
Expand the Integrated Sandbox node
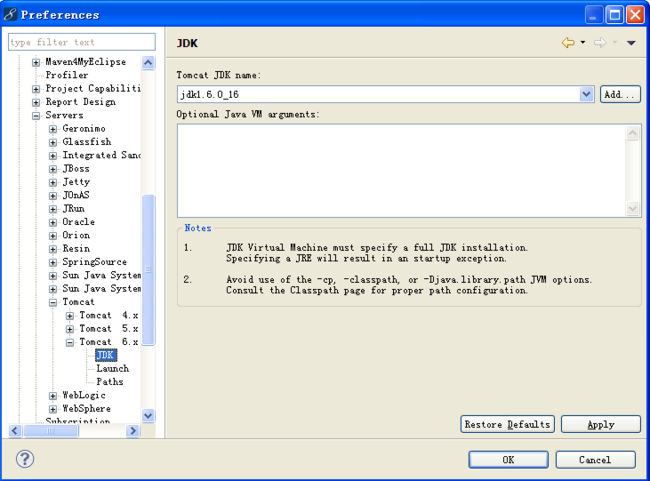(x=53, y=156)
